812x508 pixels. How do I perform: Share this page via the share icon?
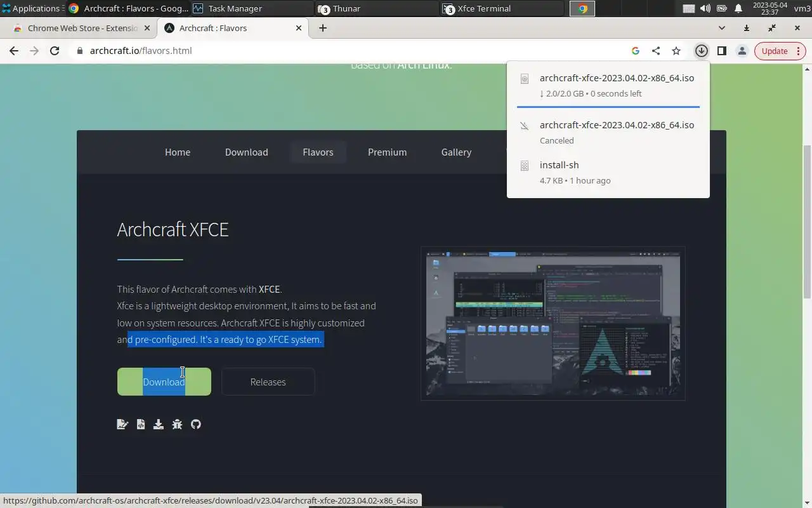[x=656, y=51]
